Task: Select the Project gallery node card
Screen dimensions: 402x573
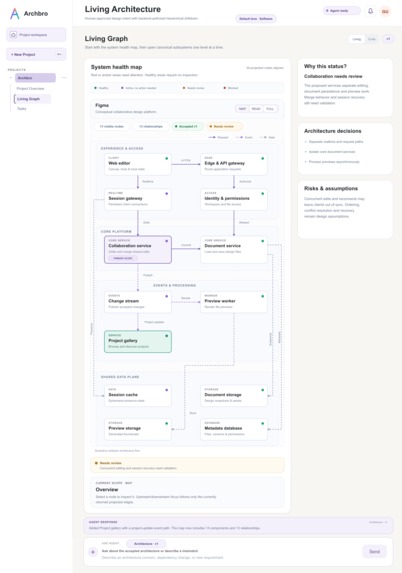Action: [x=138, y=342]
